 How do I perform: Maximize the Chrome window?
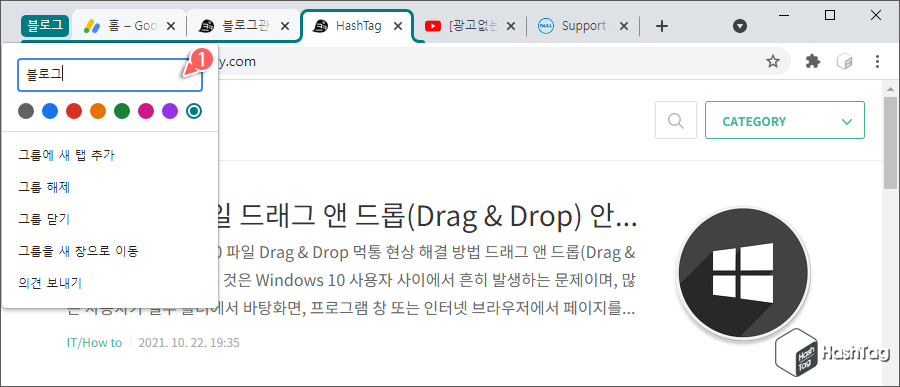pyautogui.click(x=830, y=16)
